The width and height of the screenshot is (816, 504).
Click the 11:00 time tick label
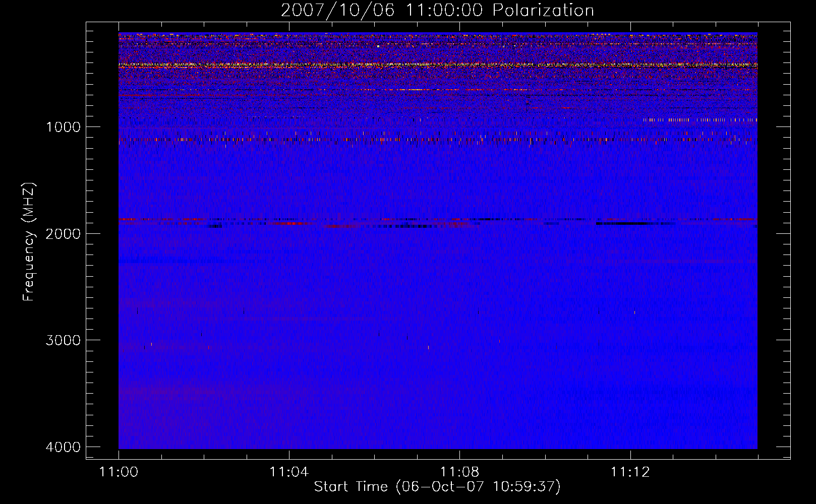119,472
